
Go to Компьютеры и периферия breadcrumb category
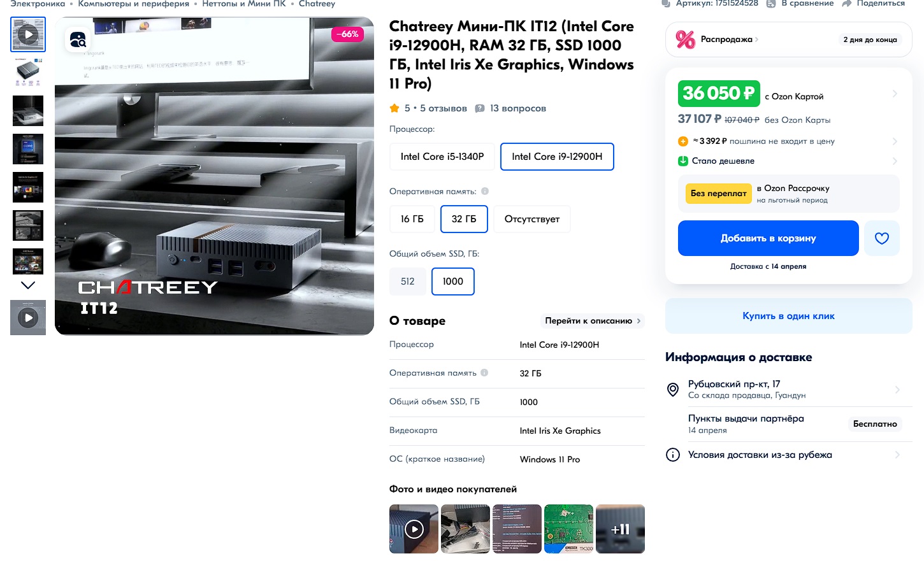coord(134,4)
